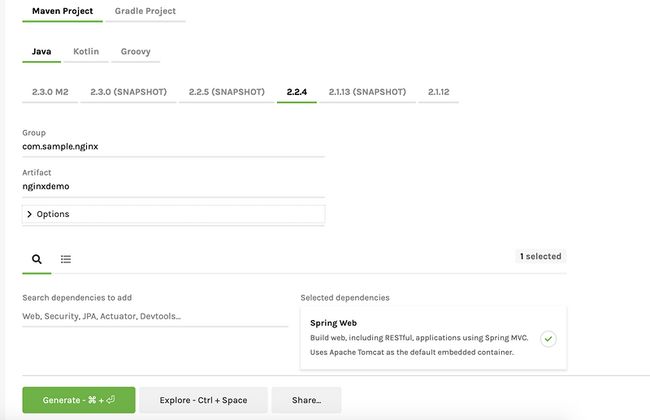Choose Groovy language
Screen dimensions: 650x420
coord(136,52)
